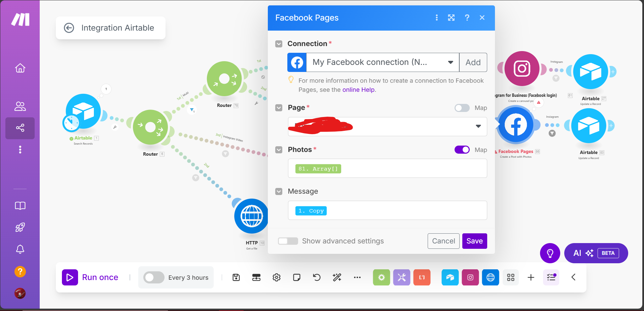Collapse the Photos section
This screenshot has width=644, height=311.
tap(279, 150)
